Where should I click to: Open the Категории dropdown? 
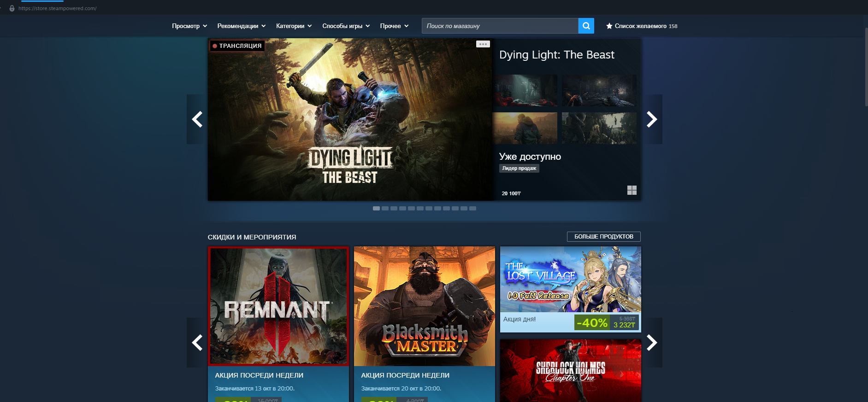(294, 26)
